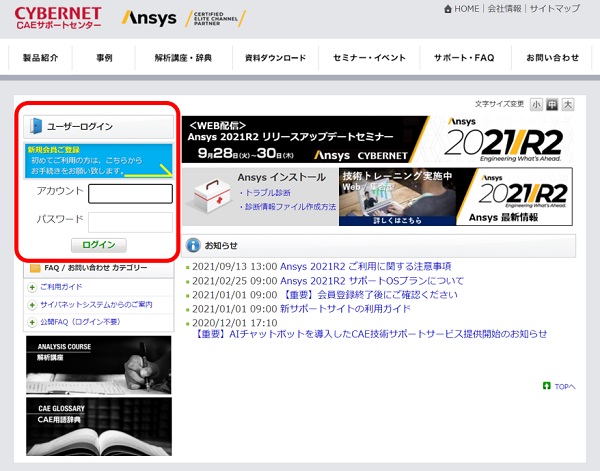600x471 pixels.
Task: Open the サポート・FAQ menu
Action: pos(464,58)
